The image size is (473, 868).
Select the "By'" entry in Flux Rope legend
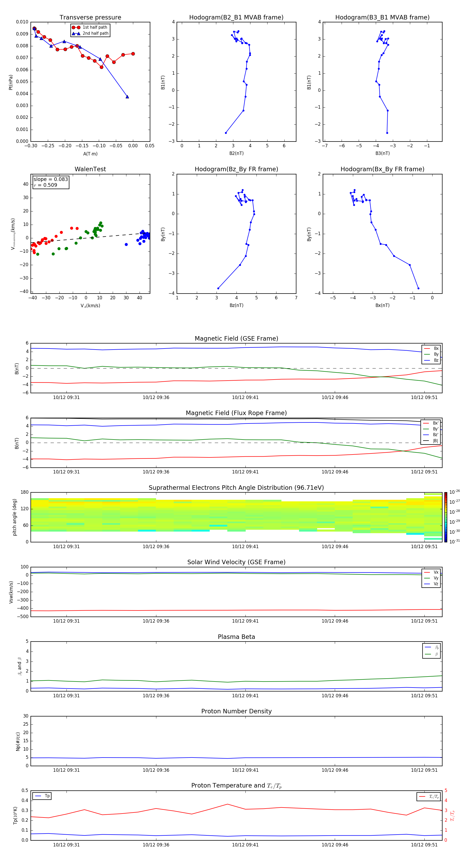click(x=431, y=429)
